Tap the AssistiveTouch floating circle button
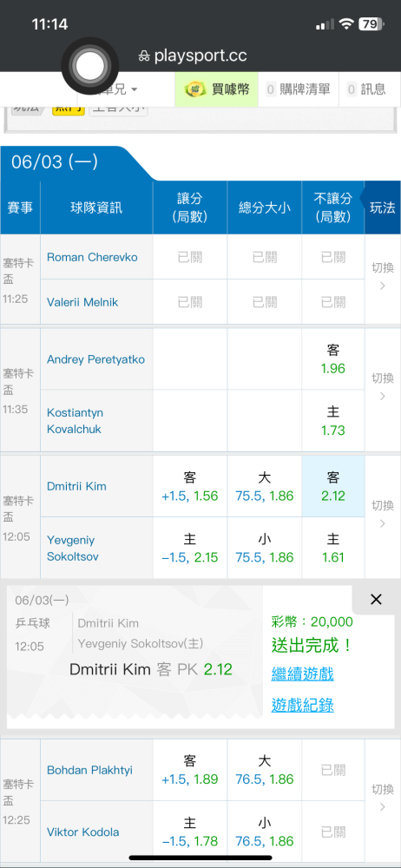The width and height of the screenshot is (401, 868). click(89, 67)
